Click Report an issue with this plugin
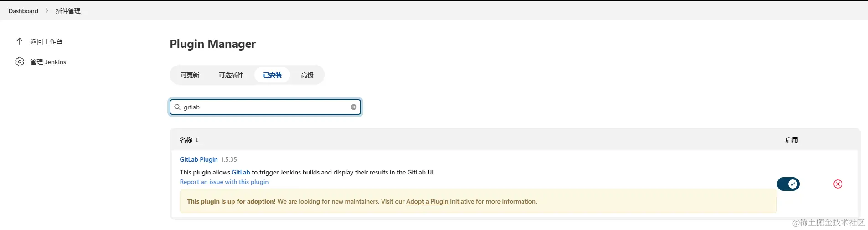868x230 pixels. point(224,182)
